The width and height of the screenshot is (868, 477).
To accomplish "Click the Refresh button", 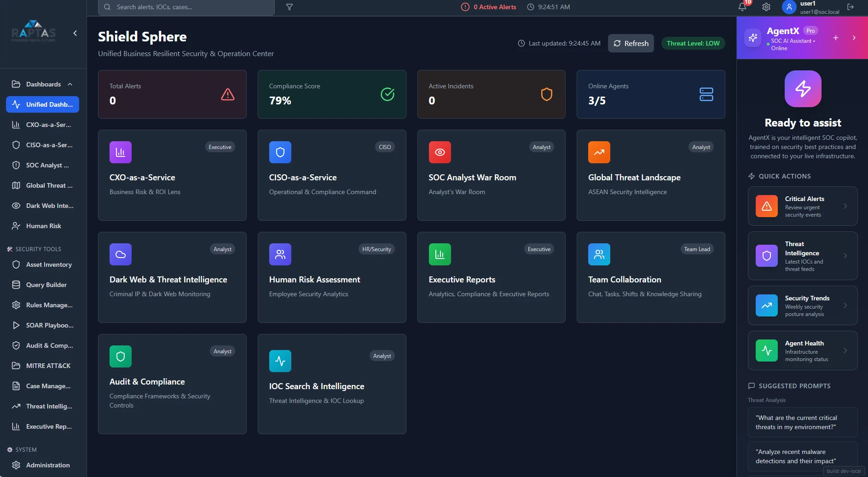I will point(631,43).
